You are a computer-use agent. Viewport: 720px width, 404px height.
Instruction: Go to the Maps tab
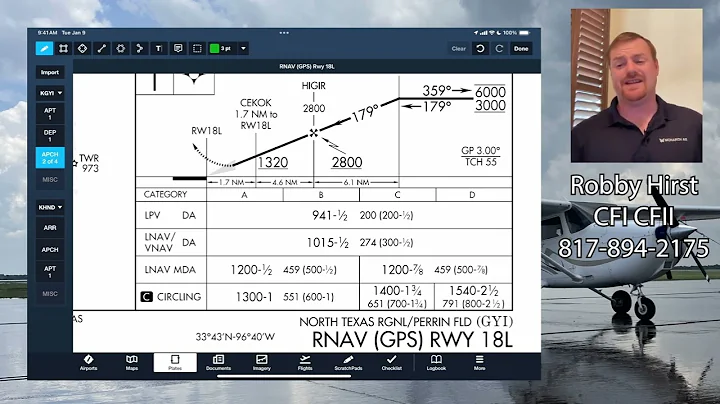(132, 362)
